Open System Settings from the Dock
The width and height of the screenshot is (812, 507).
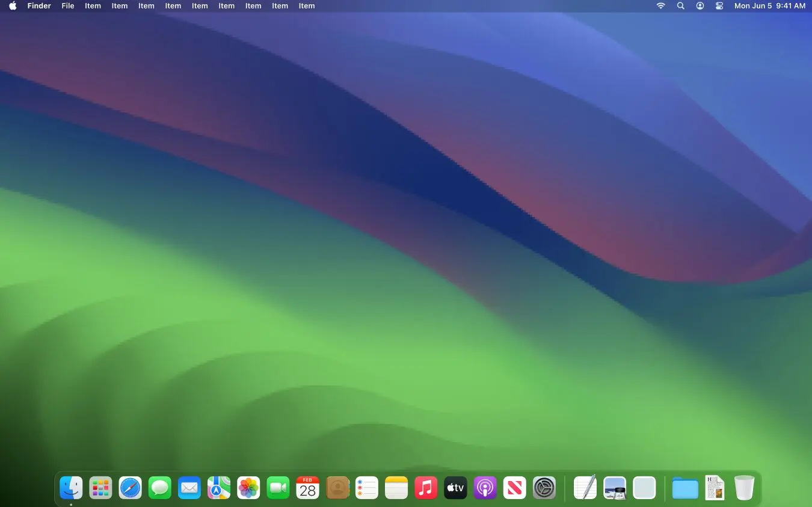(544, 488)
